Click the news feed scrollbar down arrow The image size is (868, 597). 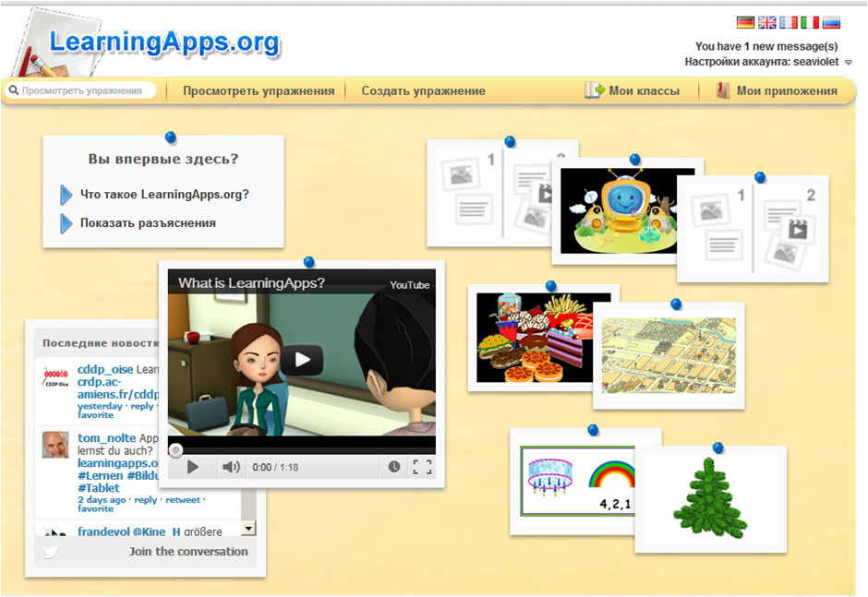[x=248, y=529]
